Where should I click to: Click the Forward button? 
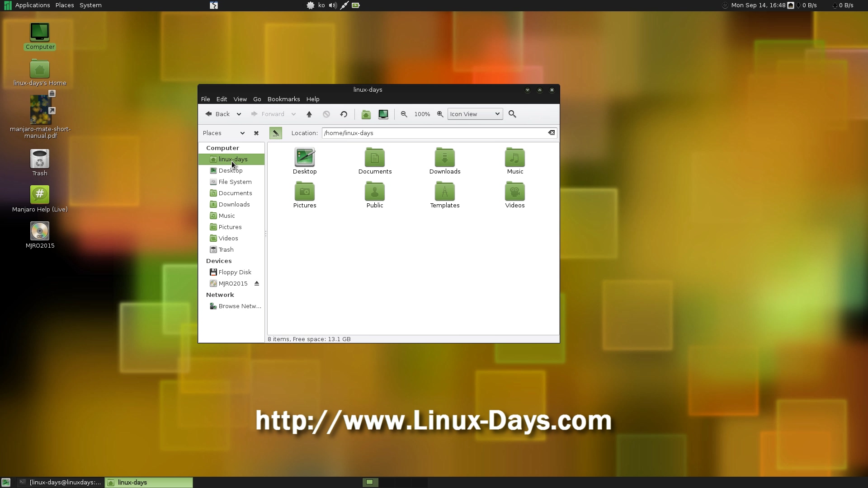click(x=268, y=114)
